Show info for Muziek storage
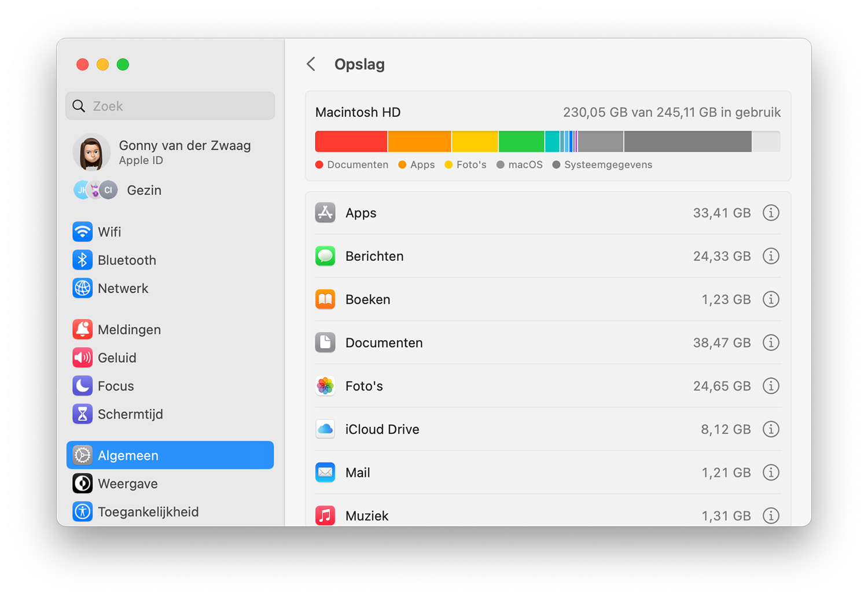The width and height of the screenshot is (868, 601). (x=771, y=515)
